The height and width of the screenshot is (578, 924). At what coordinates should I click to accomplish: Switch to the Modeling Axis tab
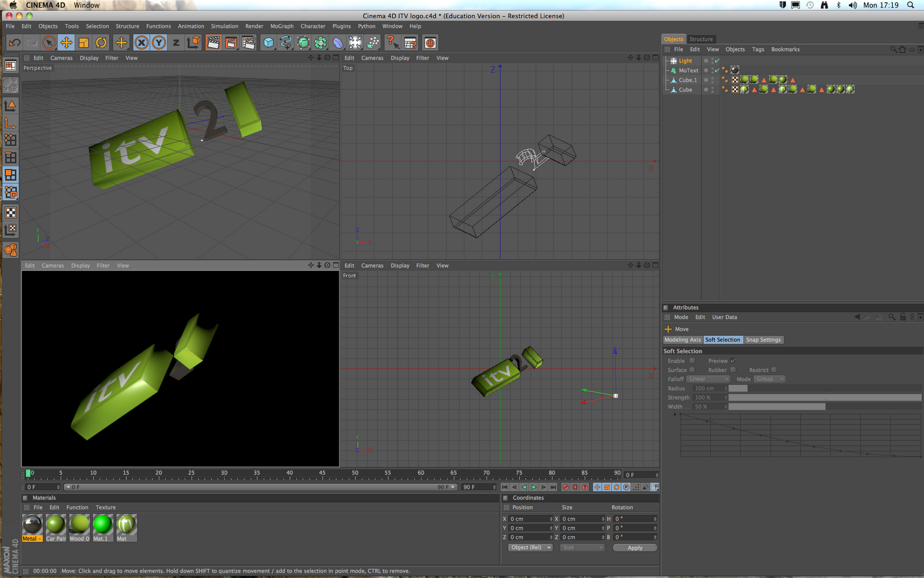click(x=683, y=340)
